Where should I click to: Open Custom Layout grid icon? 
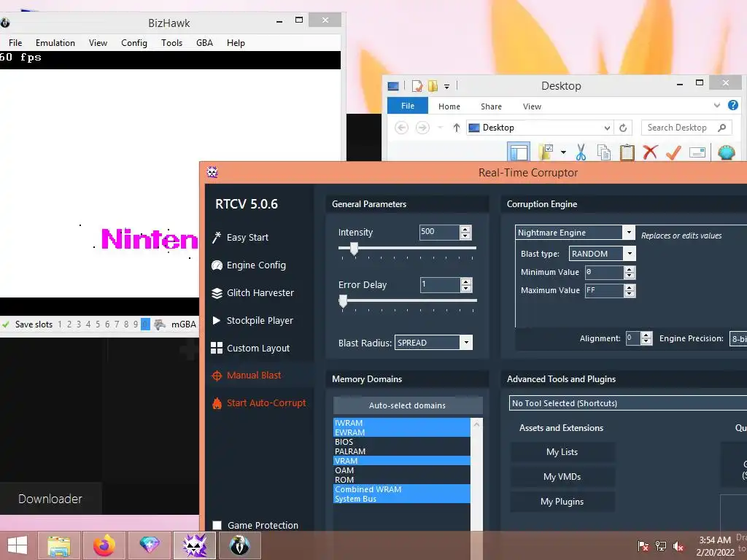click(217, 348)
